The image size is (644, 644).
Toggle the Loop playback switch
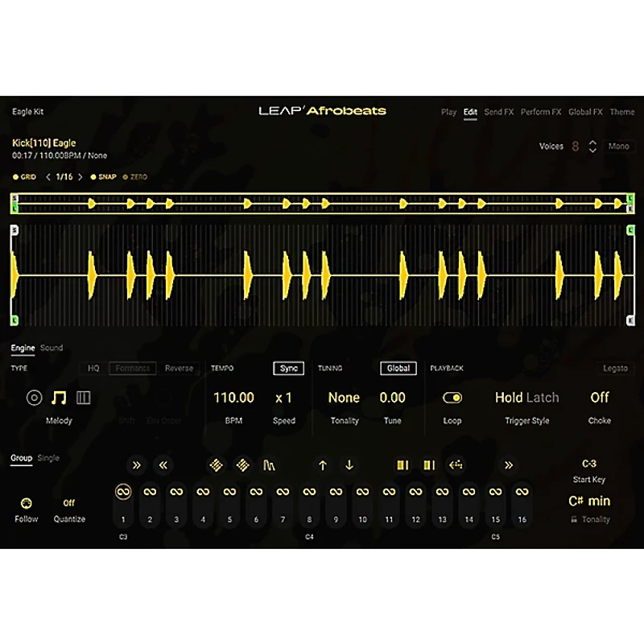[x=452, y=397]
